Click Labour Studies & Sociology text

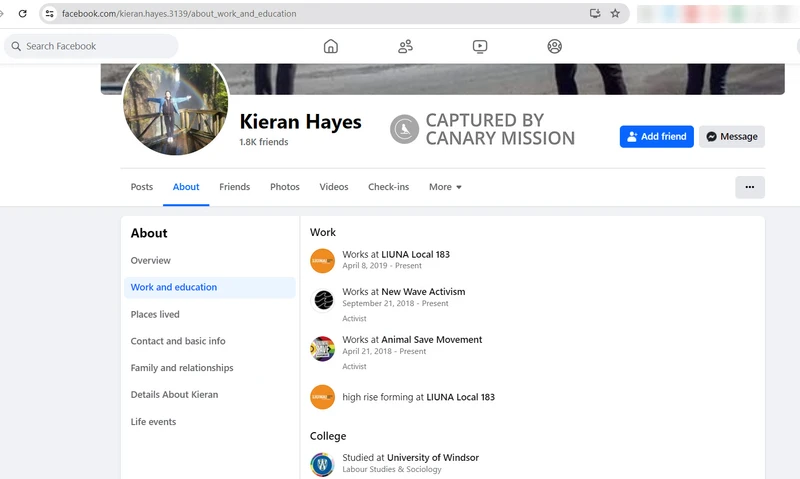pyautogui.click(x=392, y=469)
